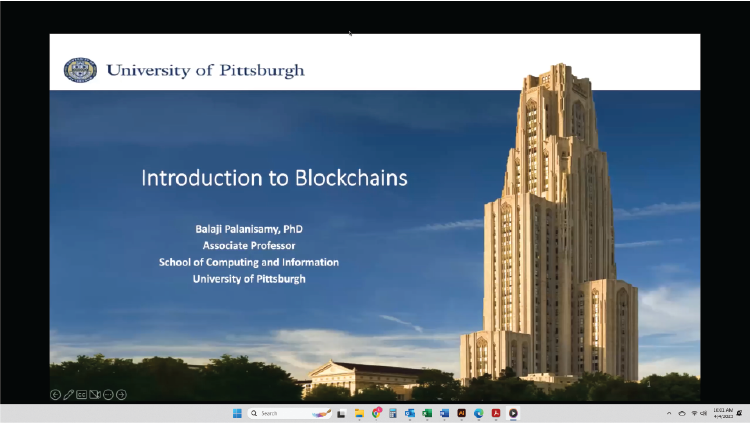Image resolution: width=750 pixels, height=423 pixels.
Task: Click the slide number at the slide's bottom right
Action: tap(649, 384)
